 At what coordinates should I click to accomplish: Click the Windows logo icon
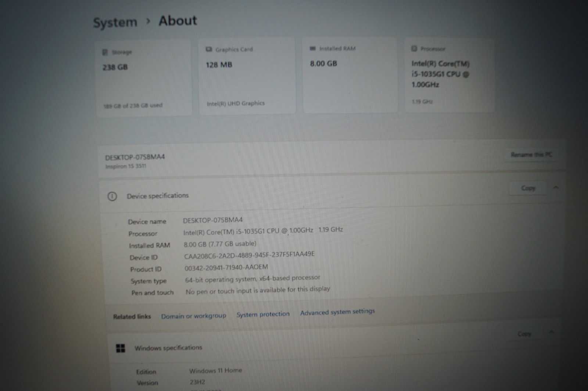pyautogui.click(x=121, y=348)
